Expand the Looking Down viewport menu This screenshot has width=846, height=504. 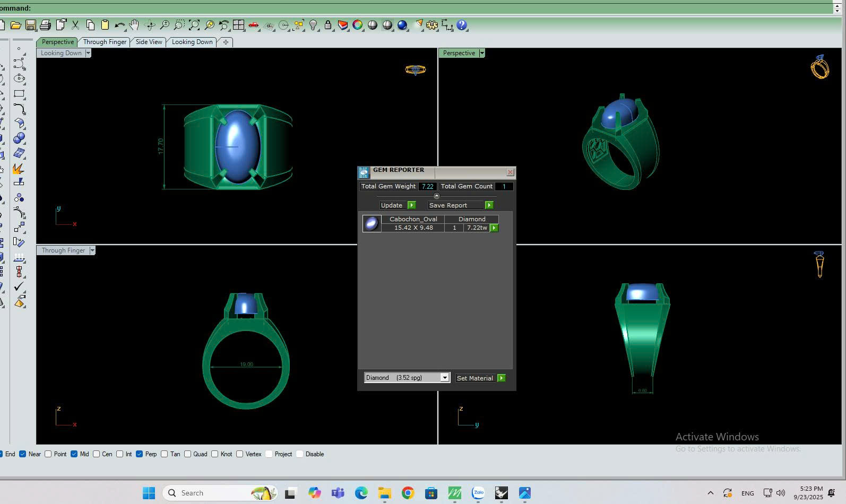(88, 53)
